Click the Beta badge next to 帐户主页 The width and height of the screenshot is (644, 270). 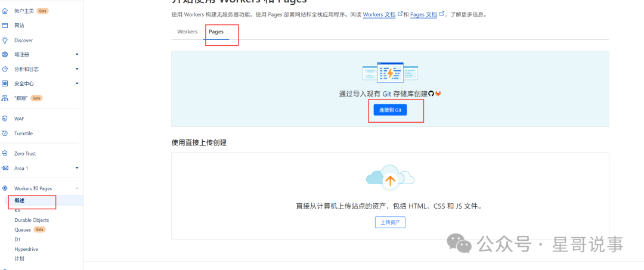pyautogui.click(x=43, y=11)
